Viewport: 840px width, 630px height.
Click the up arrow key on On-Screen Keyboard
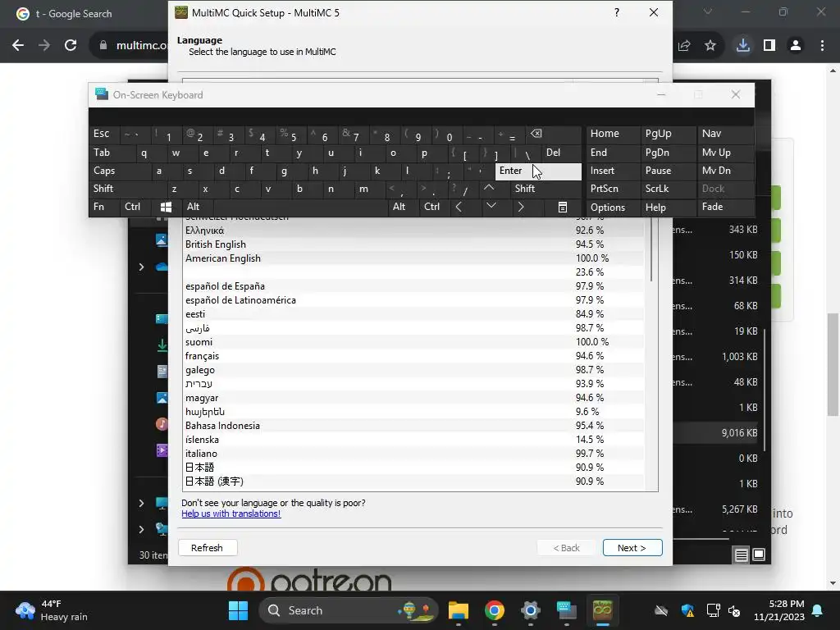click(489, 188)
